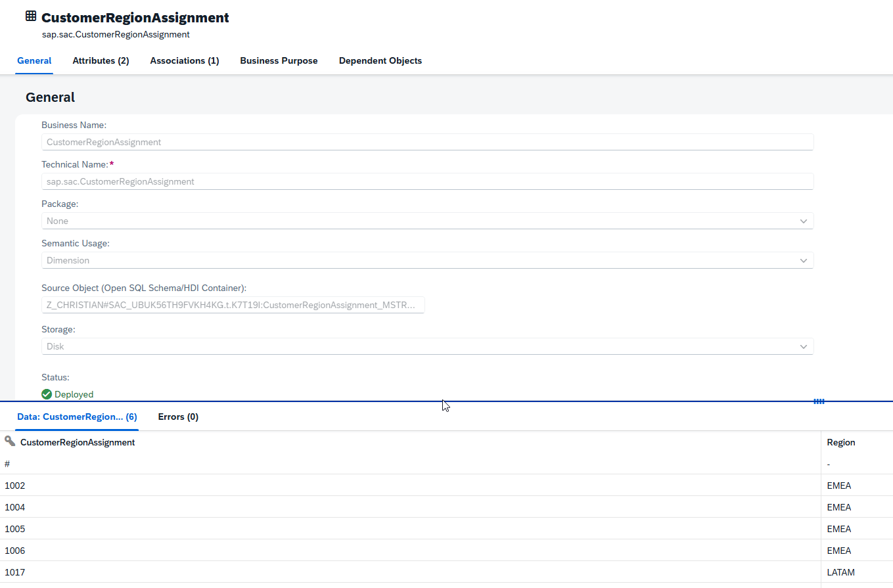893x588 pixels.
Task: Open the Associations (1) tab
Action: pos(185,60)
